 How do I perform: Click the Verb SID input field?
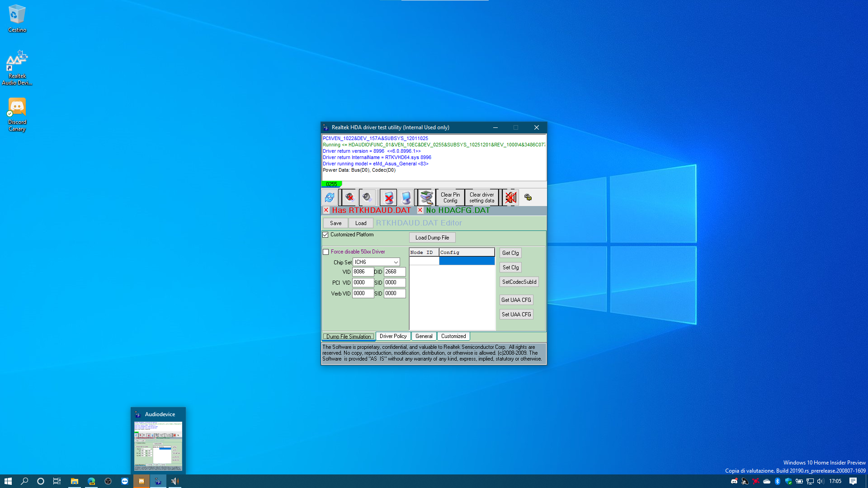point(395,294)
